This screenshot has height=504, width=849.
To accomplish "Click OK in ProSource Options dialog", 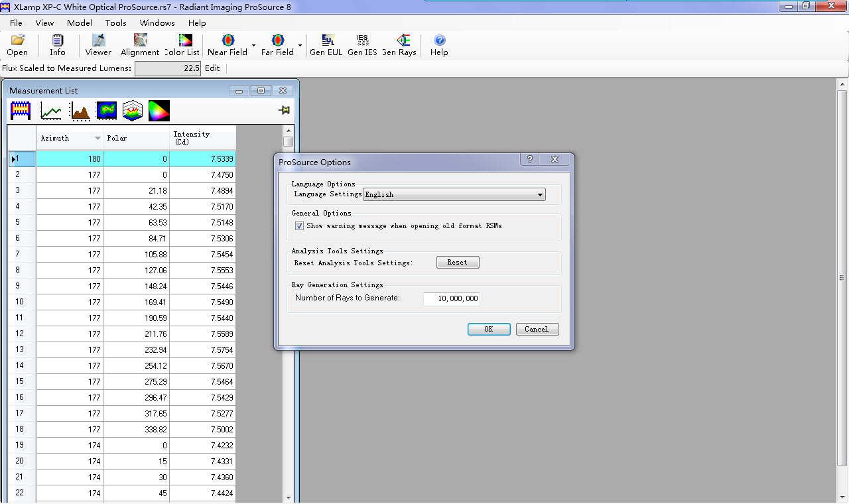I will 489,329.
